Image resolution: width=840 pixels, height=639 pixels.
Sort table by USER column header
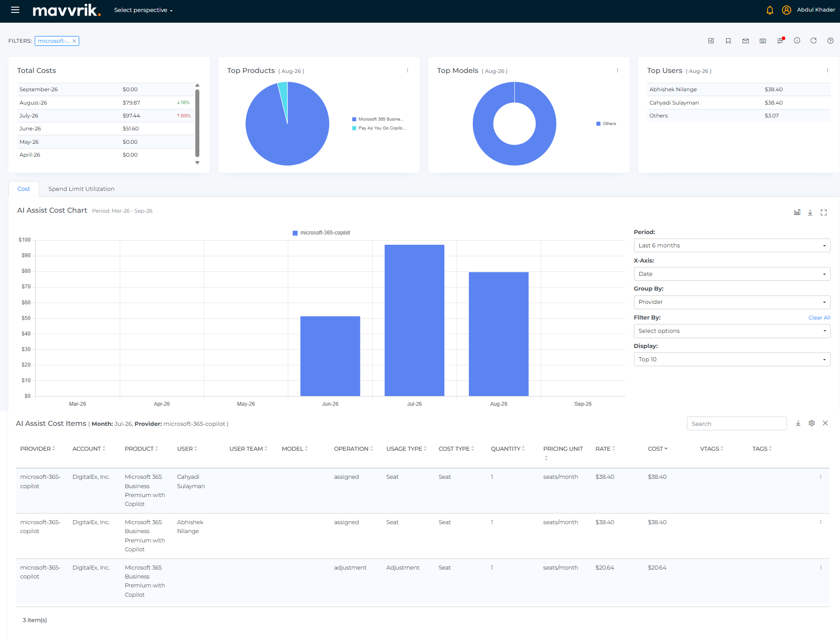click(187, 449)
